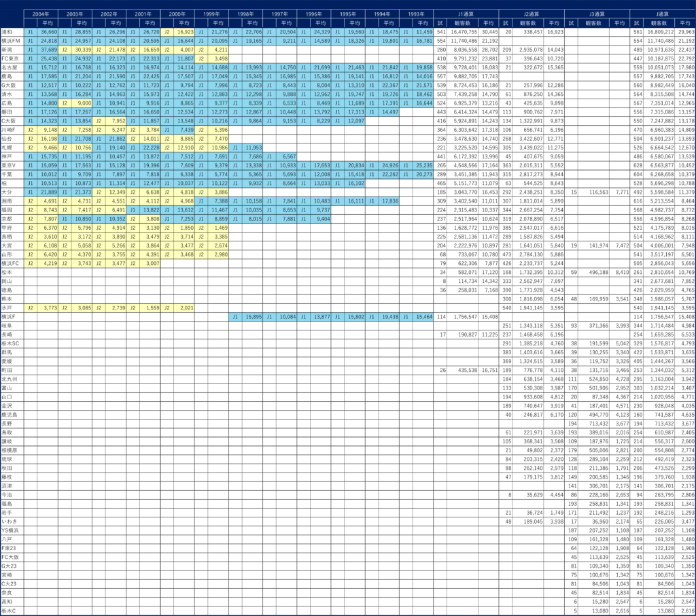This screenshot has height=616, width=696.
Task: Select the 鹿児島 row label
Action: 12,414
